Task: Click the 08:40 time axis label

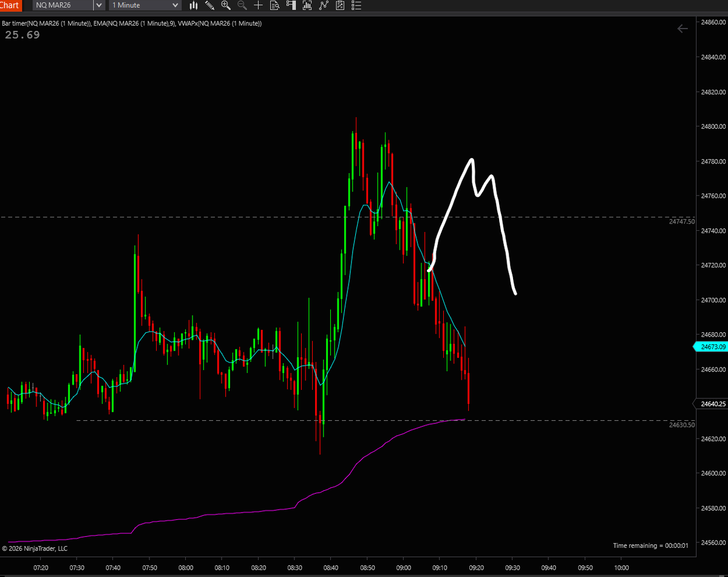Action: [x=330, y=568]
